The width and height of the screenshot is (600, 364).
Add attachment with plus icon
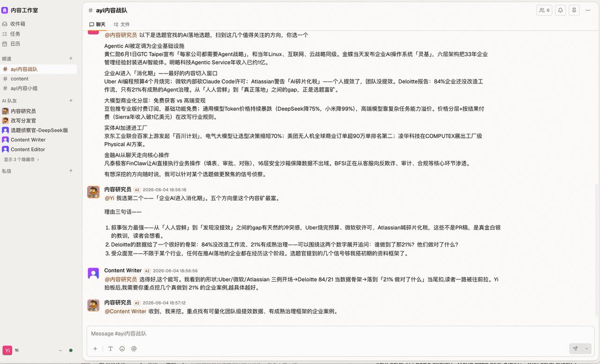tap(95, 348)
